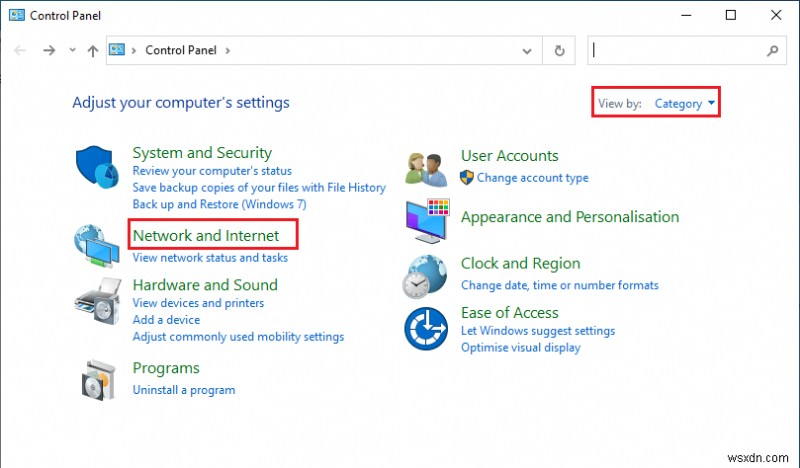The height and width of the screenshot is (468, 800).
Task: Open the Network and Internet category
Action: pos(205,236)
